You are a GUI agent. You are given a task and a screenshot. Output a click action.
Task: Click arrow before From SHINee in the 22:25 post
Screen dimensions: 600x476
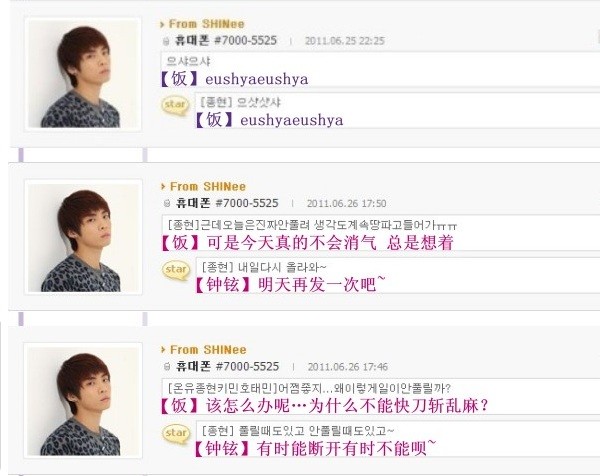[162, 24]
